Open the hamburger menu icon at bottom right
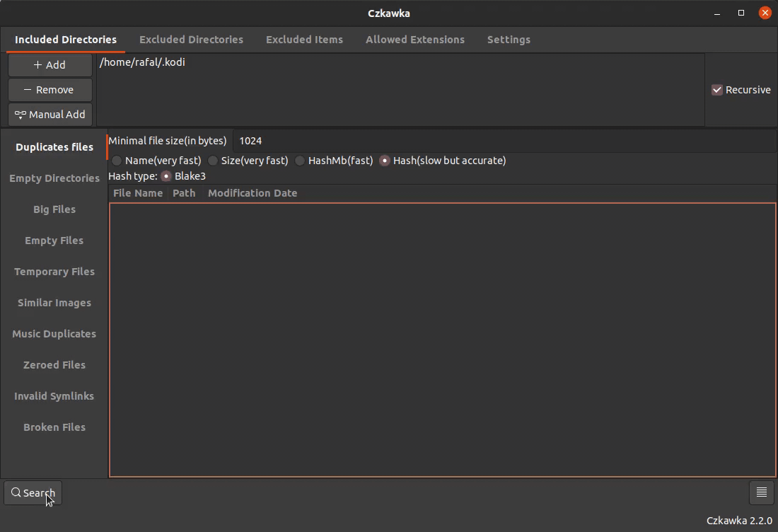778x532 pixels. coord(761,493)
